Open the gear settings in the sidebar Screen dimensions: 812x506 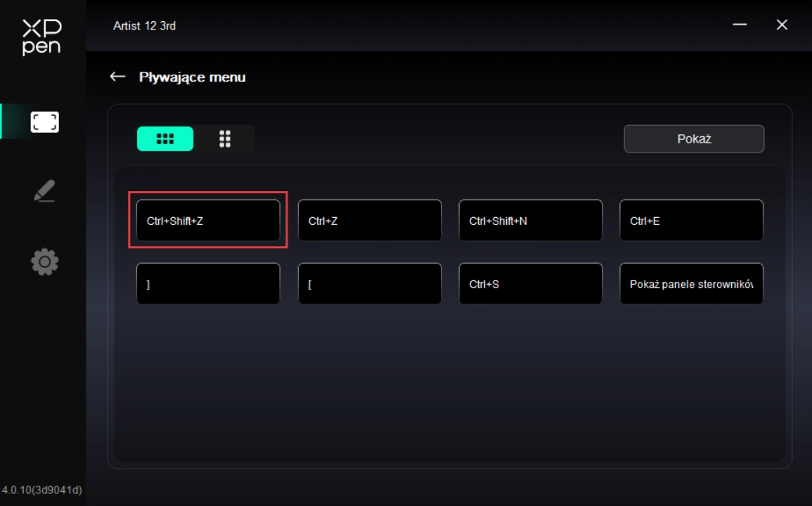click(44, 261)
